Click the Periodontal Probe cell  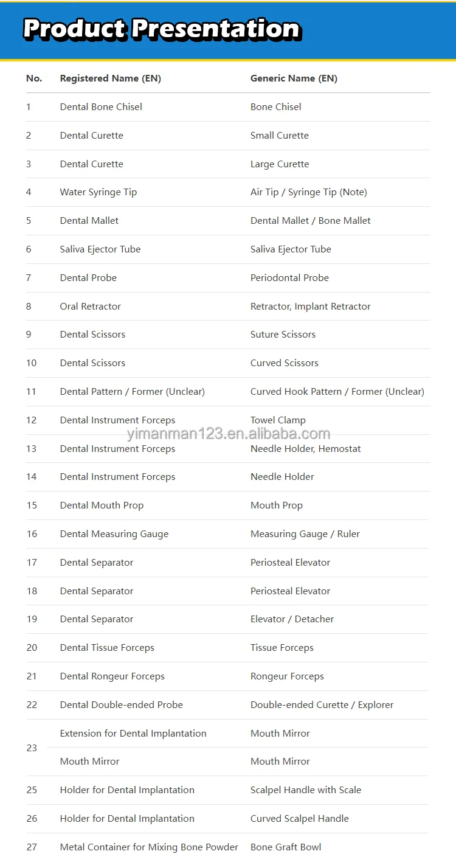[x=289, y=278]
